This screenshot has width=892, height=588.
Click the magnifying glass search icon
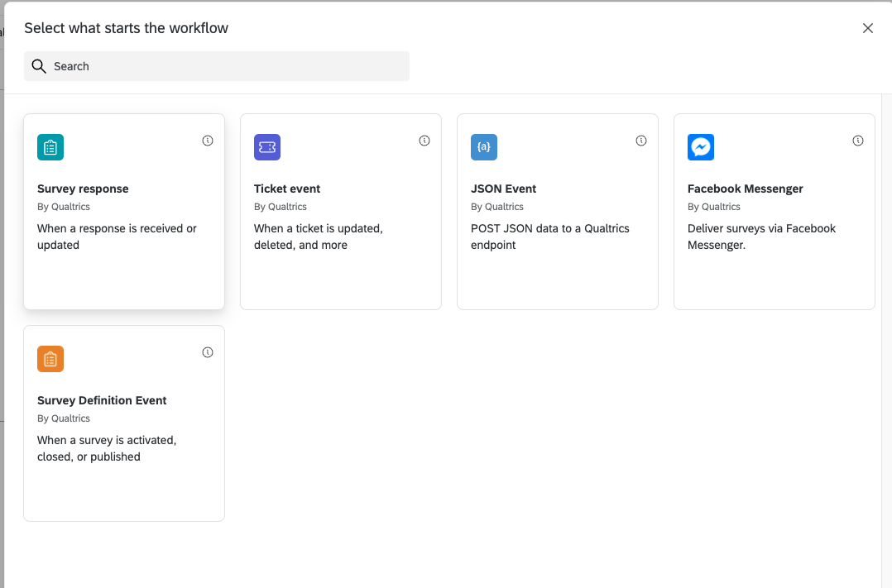(39, 66)
